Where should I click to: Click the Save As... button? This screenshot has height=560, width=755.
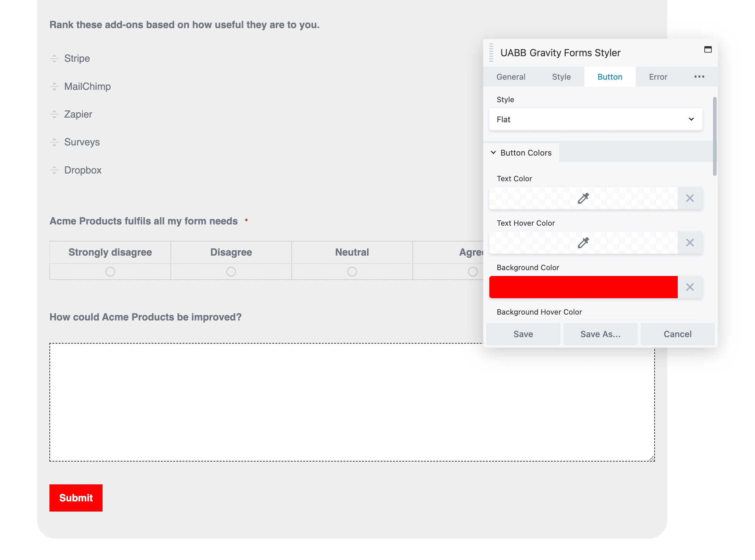point(600,334)
